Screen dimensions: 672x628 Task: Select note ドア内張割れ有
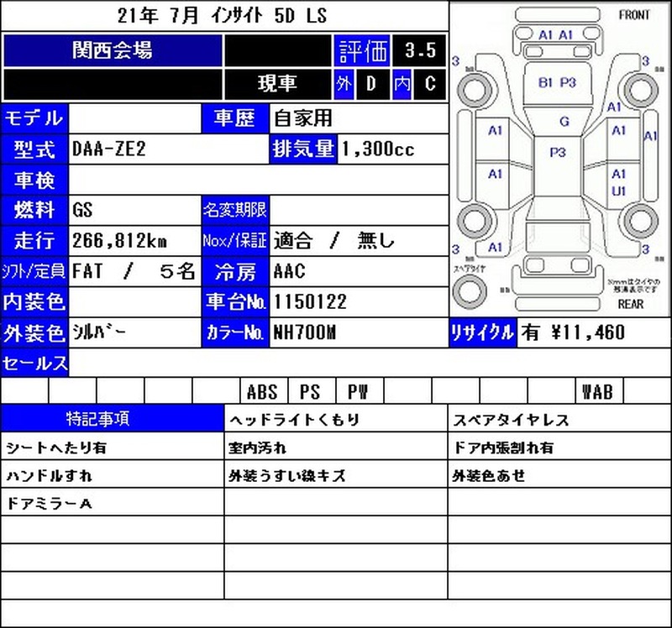click(x=503, y=448)
